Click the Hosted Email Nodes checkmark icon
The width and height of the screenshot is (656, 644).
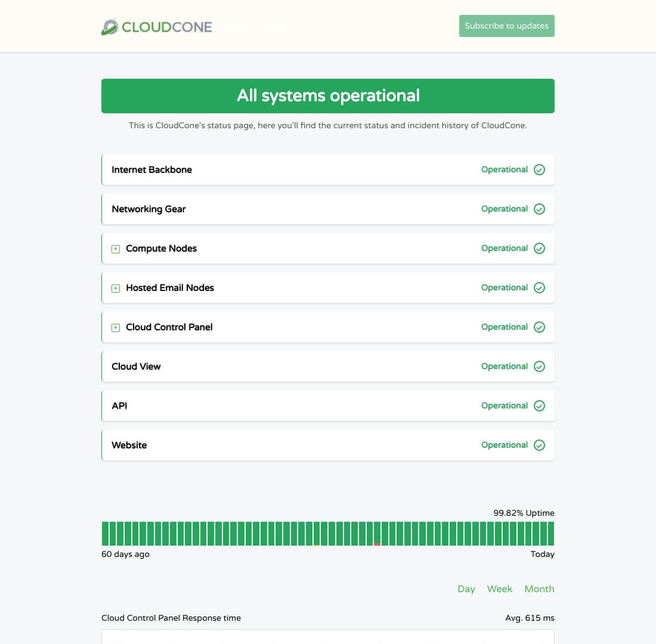539,287
